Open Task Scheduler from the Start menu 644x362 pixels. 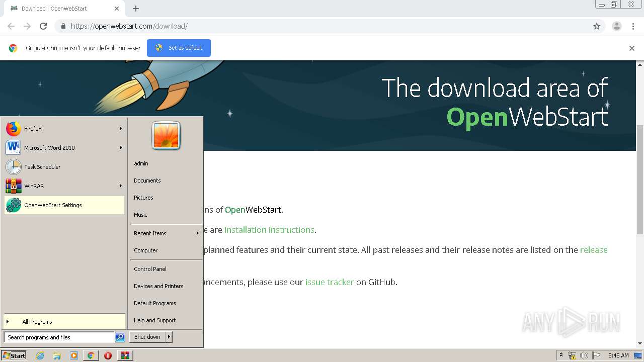click(64, 167)
